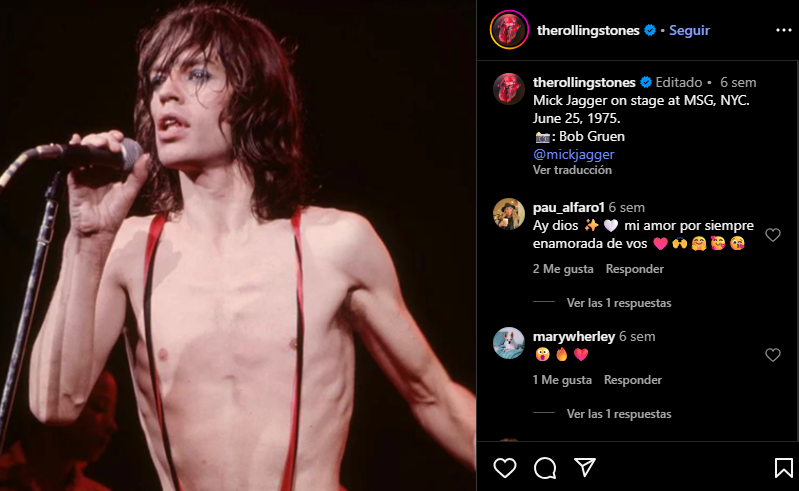Expand replies under marywherley's comment
799x491 pixels.
618,414
